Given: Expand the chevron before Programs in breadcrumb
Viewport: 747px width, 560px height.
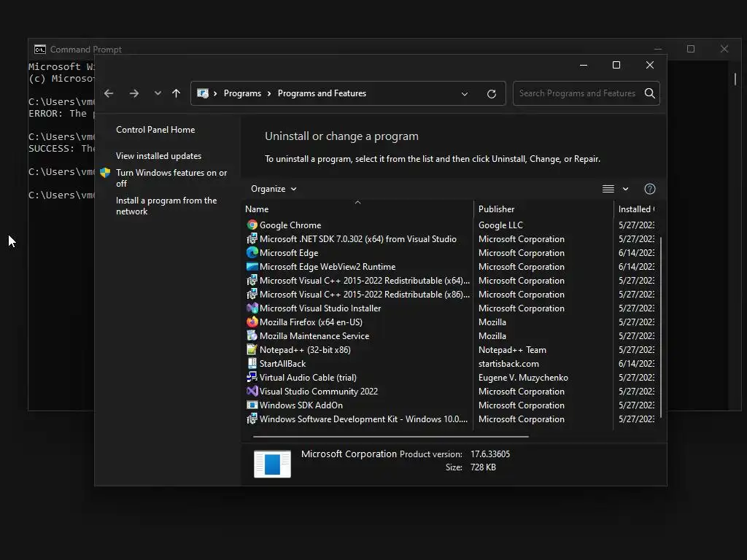Looking at the screenshot, I should pyautogui.click(x=215, y=93).
